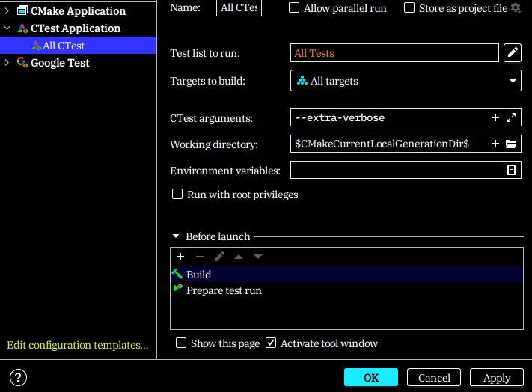The width and height of the screenshot is (532, 392).
Task: Select the Build task in list
Action: pyautogui.click(x=199, y=275)
